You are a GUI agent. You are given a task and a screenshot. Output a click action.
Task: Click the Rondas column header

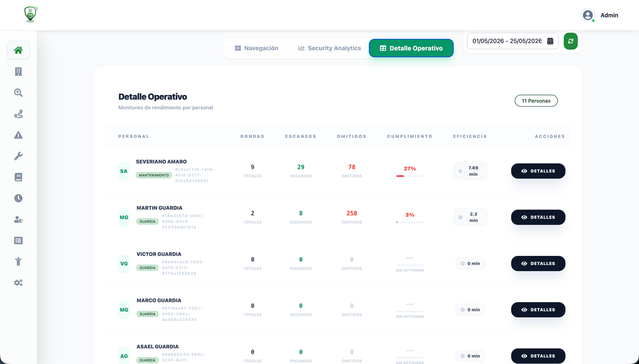coord(252,136)
